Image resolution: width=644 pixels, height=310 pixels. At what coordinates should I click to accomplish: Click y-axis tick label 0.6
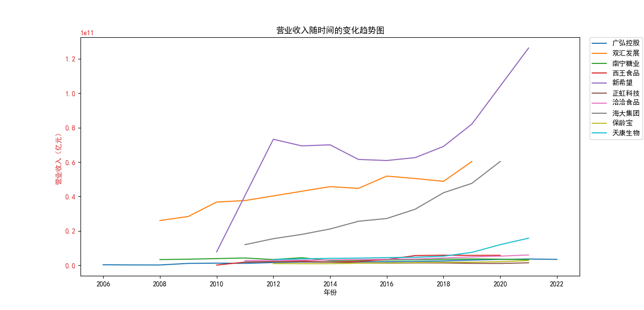click(70, 163)
